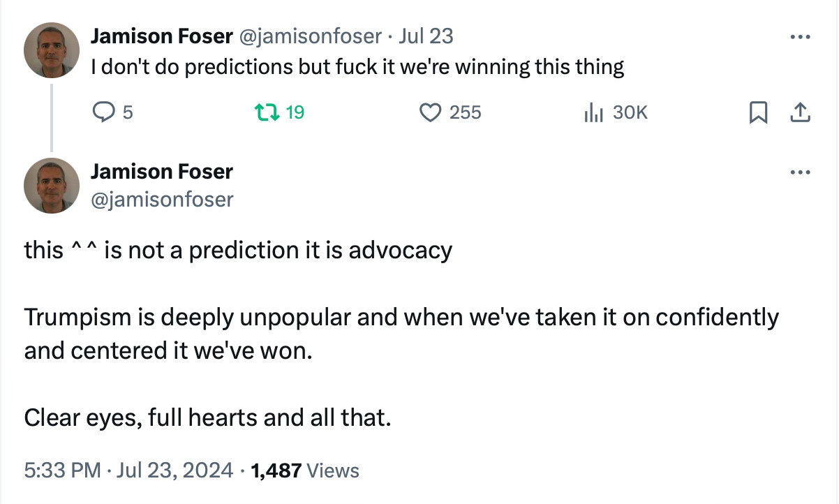Open three-dot menu on first tweet
The image size is (839, 504).
point(800,36)
